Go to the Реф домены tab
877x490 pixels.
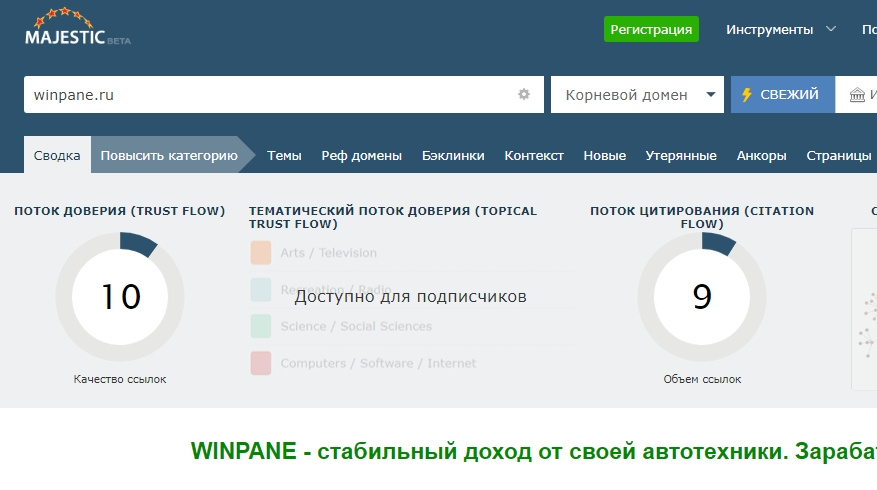(361, 156)
